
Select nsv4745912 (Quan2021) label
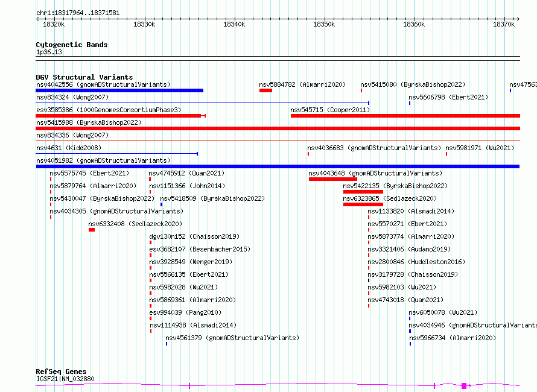[x=186, y=173]
